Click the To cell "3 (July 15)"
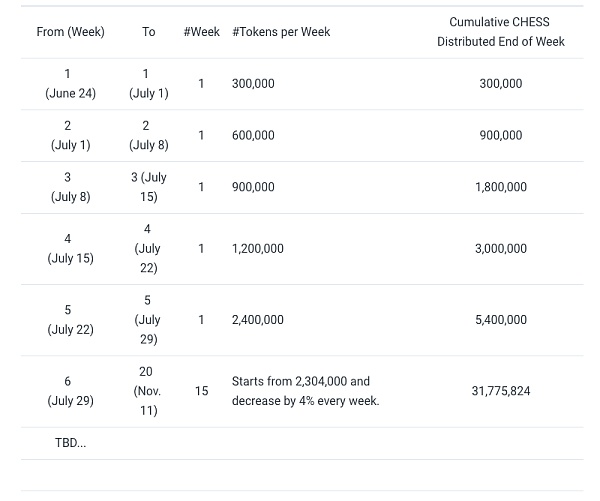The width and height of the screenshot is (600, 501). 148,187
